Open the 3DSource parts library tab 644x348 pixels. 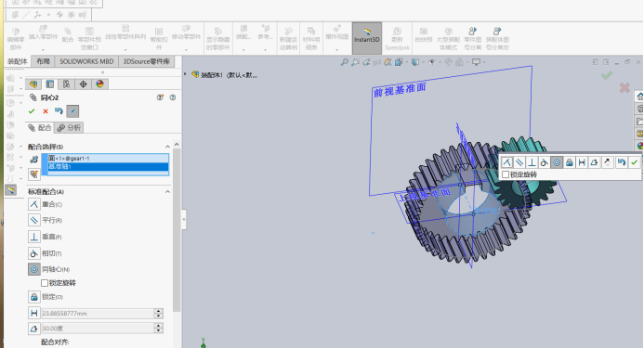146,61
